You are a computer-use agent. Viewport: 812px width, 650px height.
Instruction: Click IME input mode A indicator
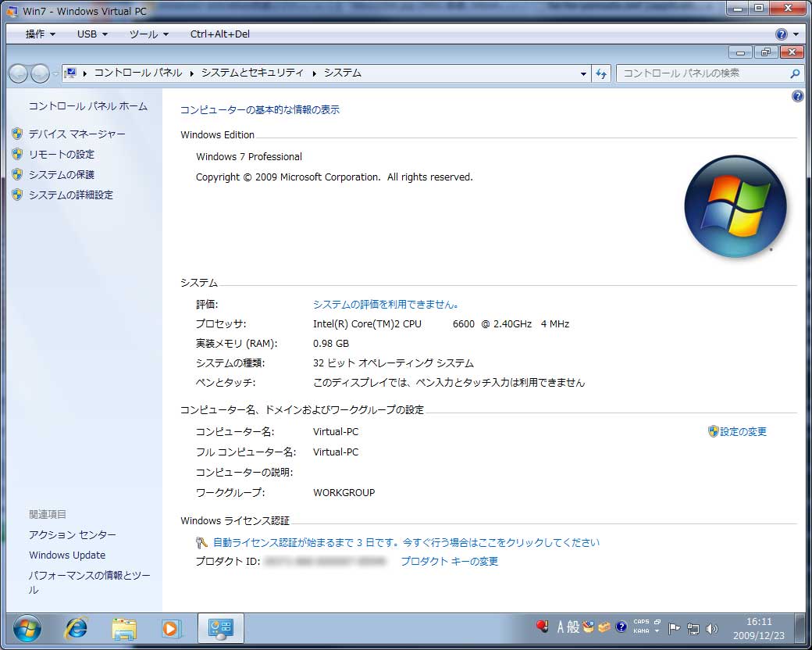(561, 627)
